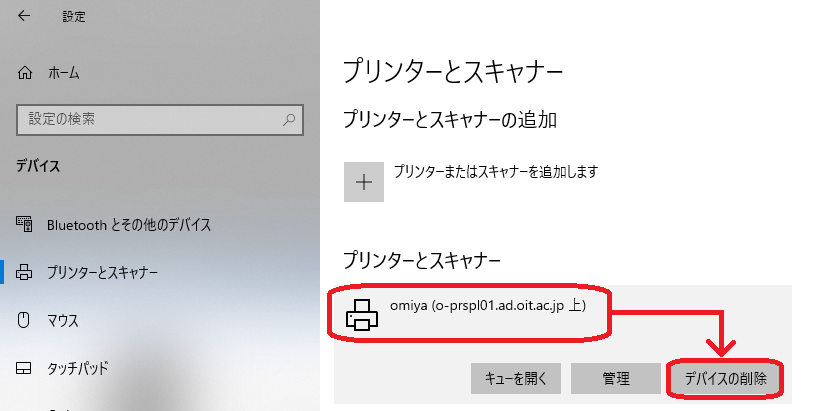This screenshot has height=411, width=828.
Task: Open the マウス settings page
Action: [x=63, y=320]
